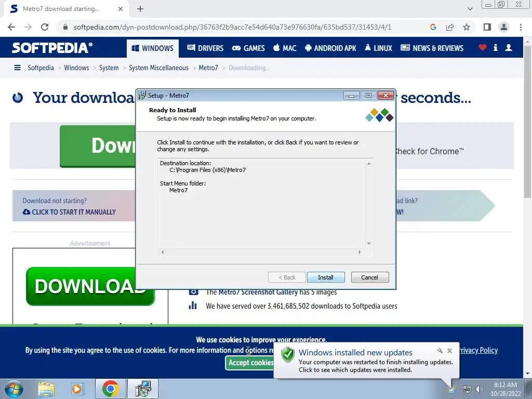
Task: Close the Metro7 download tab
Action: (121, 9)
